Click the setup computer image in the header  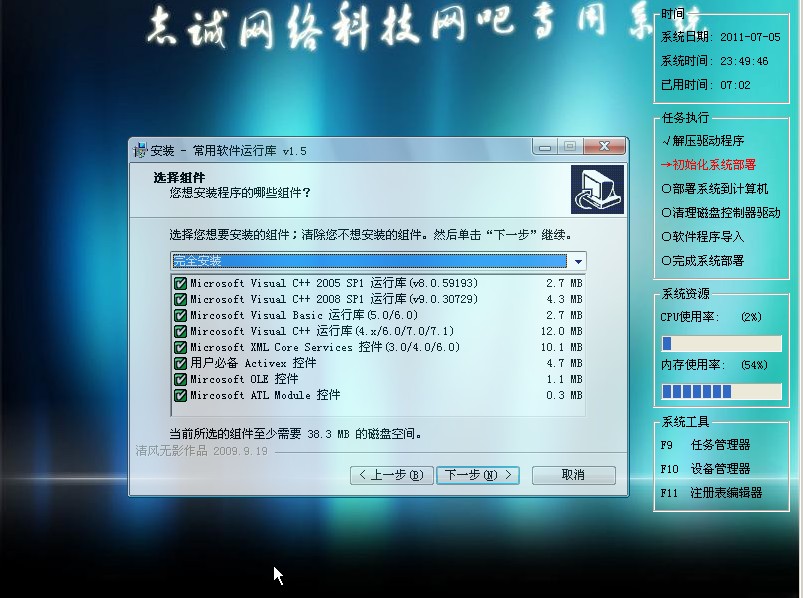(597, 189)
